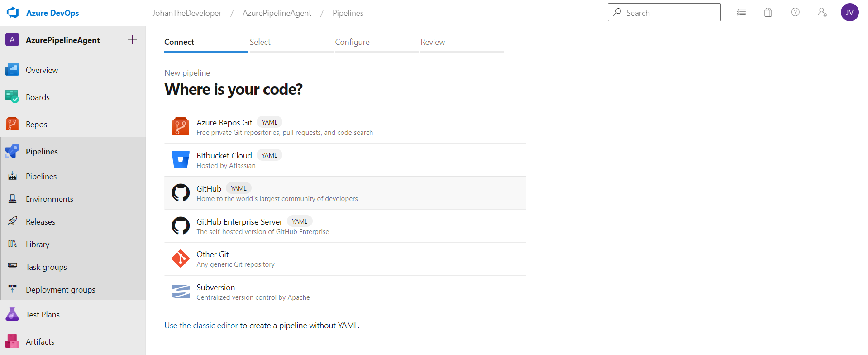Select the Connect step tab
The image size is (868, 355).
(x=206, y=45)
